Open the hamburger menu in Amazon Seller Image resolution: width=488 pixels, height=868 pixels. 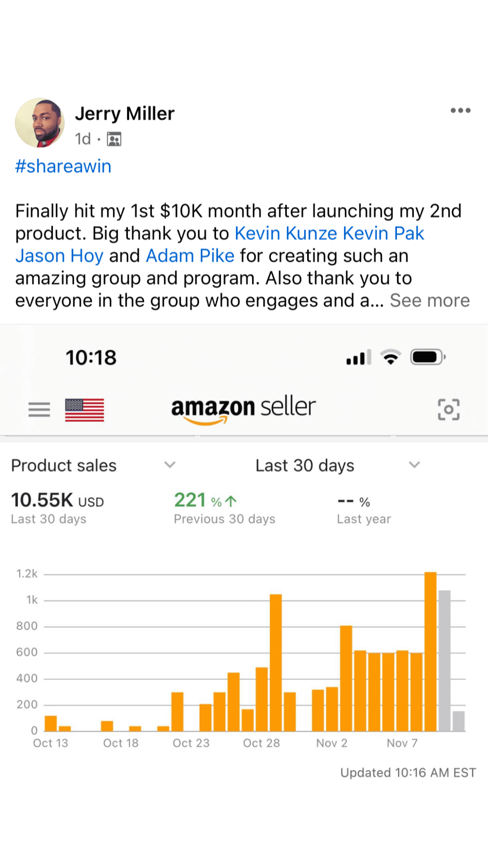point(39,409)
